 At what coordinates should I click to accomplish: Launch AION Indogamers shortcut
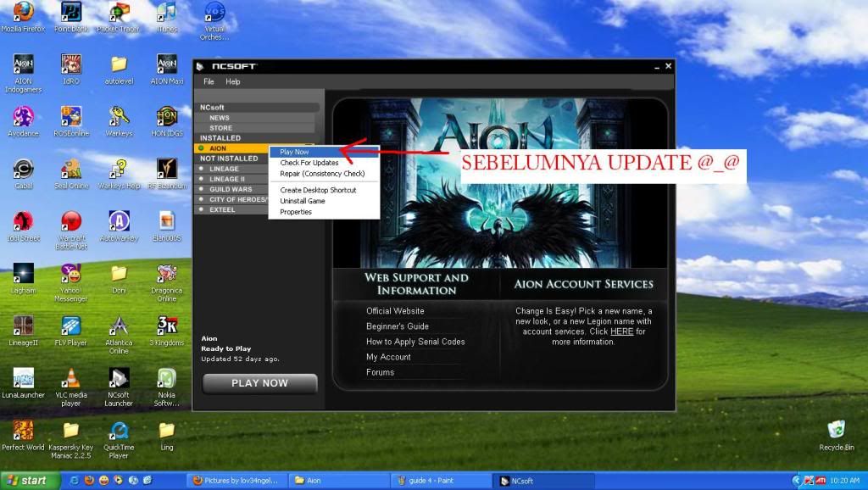coord(23,73)
